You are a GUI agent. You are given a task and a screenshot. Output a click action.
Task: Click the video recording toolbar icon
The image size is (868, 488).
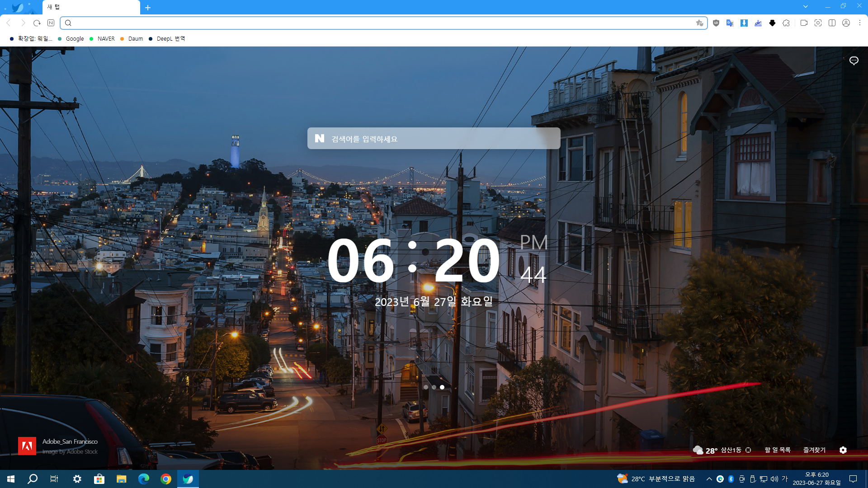[803, 23]
